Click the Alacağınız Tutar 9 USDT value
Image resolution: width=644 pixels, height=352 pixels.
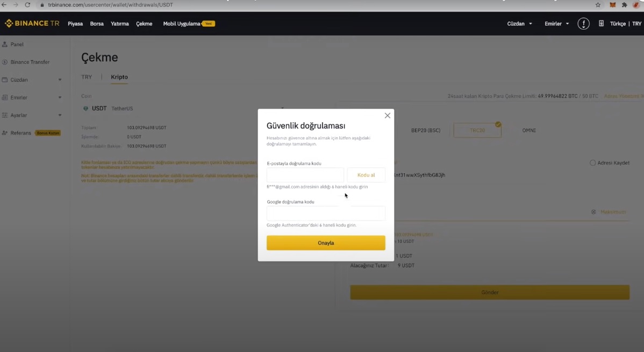click(x=406, y=266)
